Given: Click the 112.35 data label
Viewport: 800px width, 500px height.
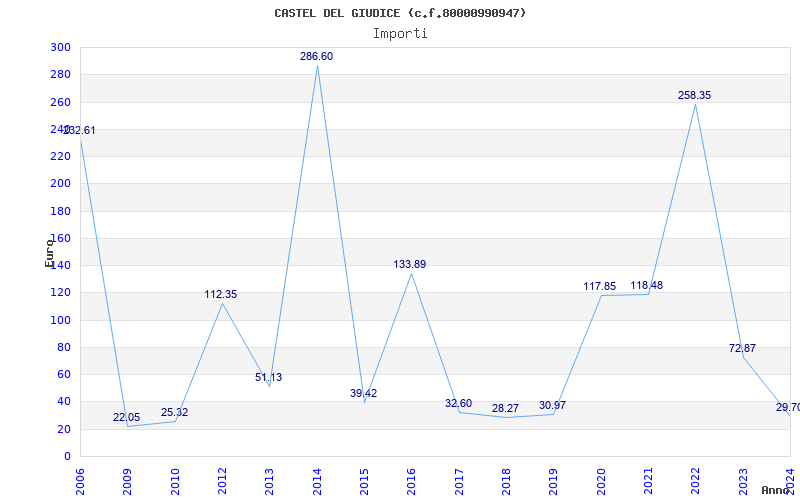Looking at the screenshot, I should tap(221, 294).
